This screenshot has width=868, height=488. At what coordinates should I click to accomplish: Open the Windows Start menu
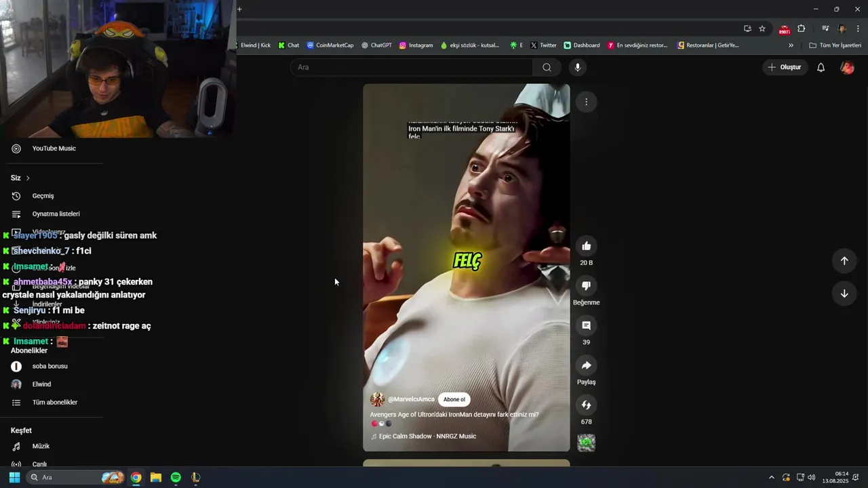tap(14, 477)
